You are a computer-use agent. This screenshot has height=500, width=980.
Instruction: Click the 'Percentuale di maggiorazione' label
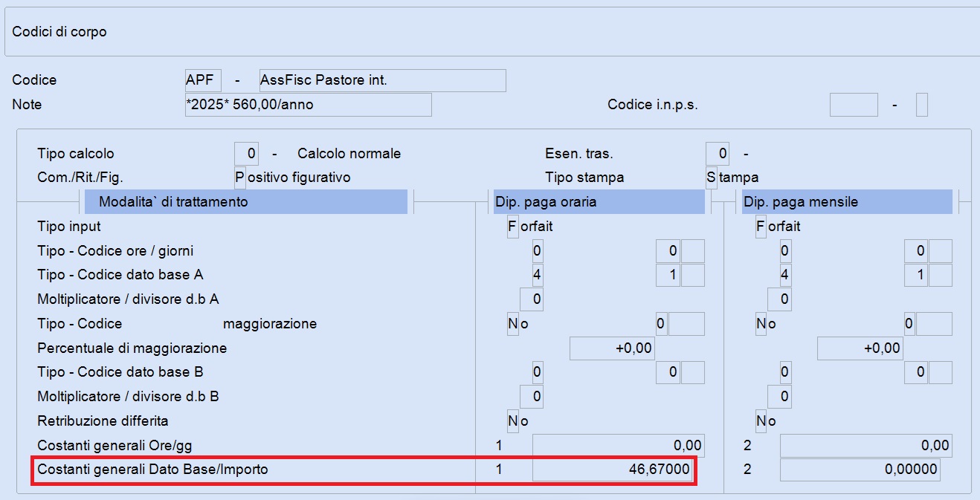(x=132, y=348)
